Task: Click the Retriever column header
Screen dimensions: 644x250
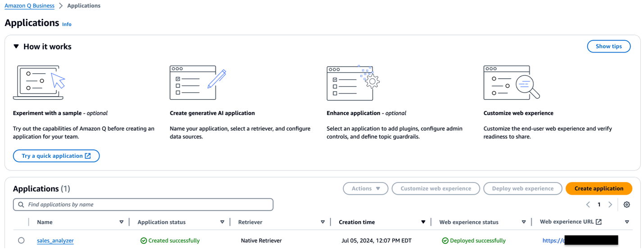Action: [x=250, y=222]
